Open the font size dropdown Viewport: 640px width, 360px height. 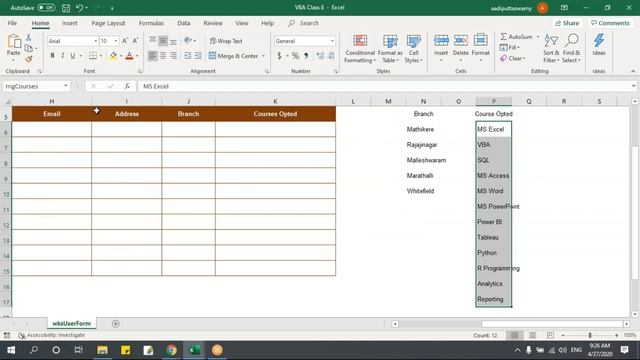coord(116,41)
